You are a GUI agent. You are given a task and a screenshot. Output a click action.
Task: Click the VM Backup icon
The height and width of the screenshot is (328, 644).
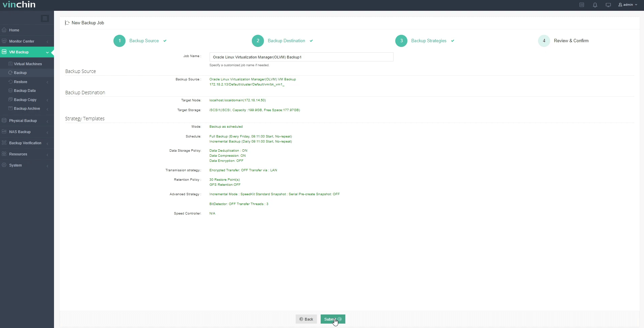click(x=4, y=52)
